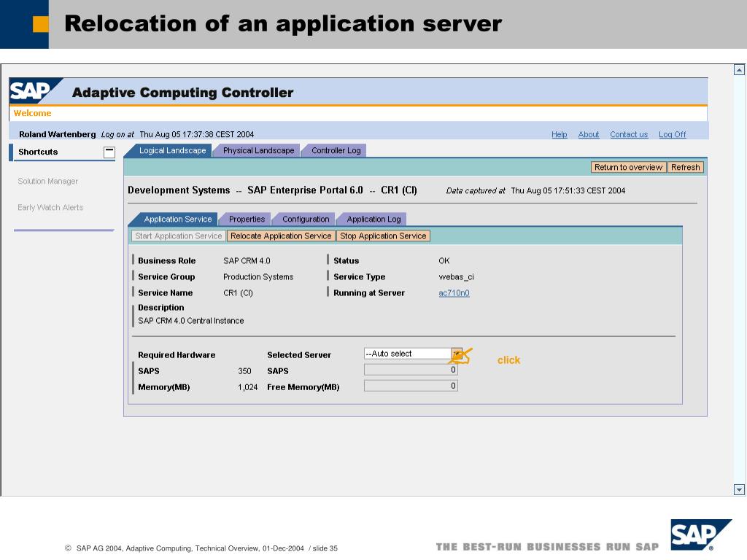This screenshot has height=560, width=747.
Task: View the Application Log tab
Action: point(373,219)
